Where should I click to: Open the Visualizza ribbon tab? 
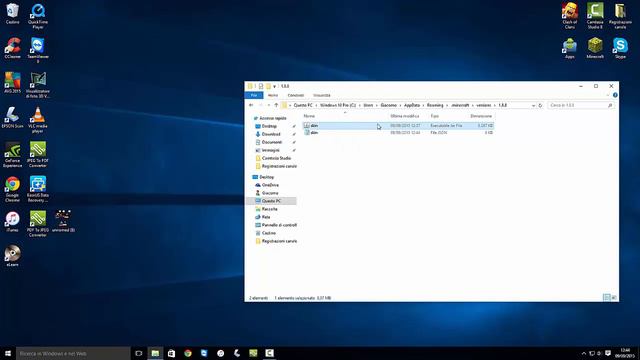point(322,95)
